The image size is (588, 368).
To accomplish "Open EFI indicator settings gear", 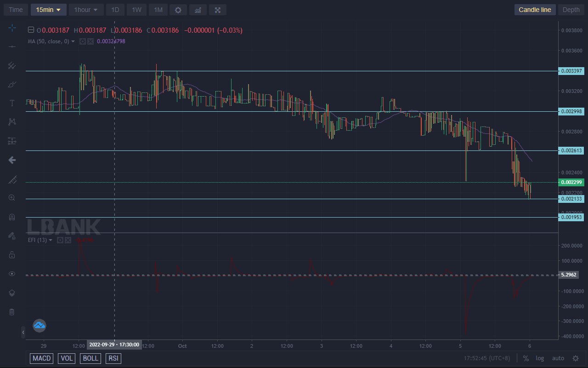I will tap(60, 240).
